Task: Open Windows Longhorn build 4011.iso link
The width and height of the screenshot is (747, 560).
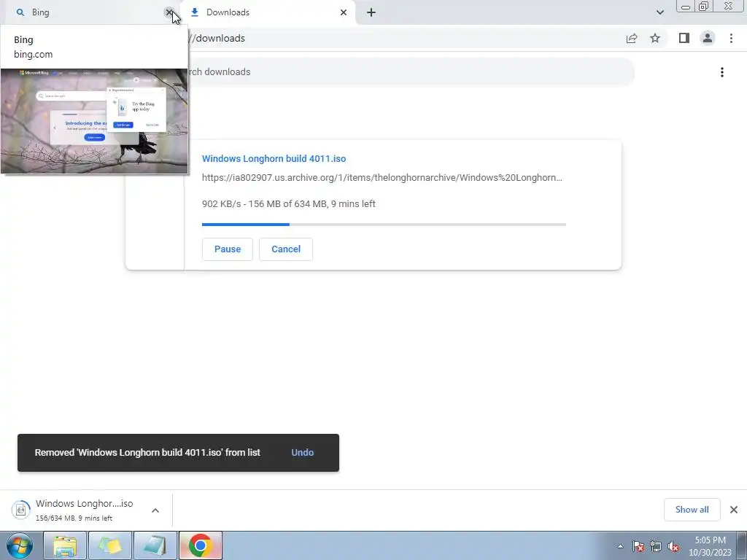Action: pos(274,158)
